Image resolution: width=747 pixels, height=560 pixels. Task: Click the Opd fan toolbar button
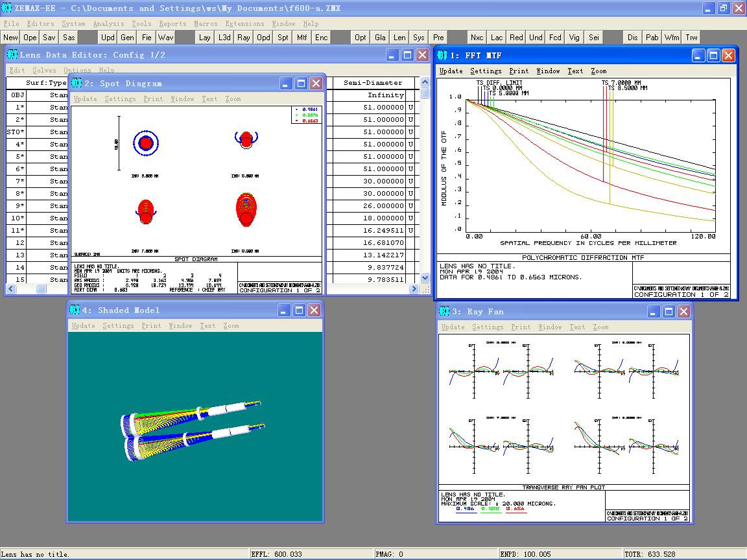click(x=263, y=38)
